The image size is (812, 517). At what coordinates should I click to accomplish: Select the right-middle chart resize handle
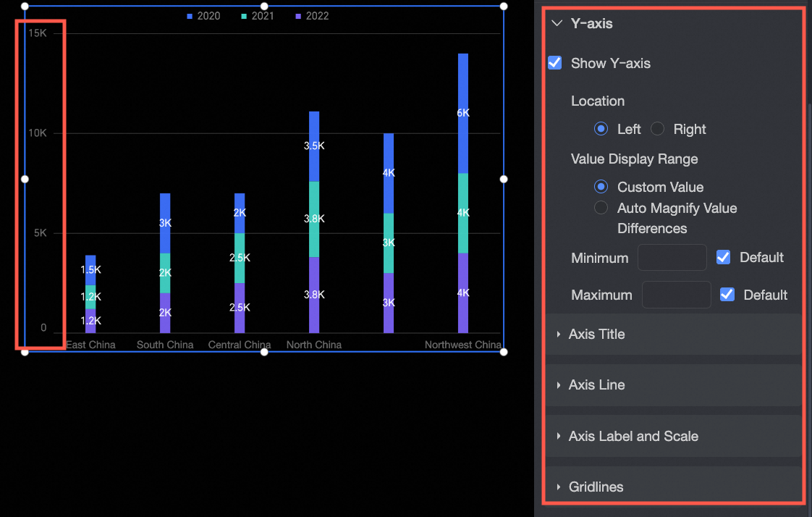[504, 180]
